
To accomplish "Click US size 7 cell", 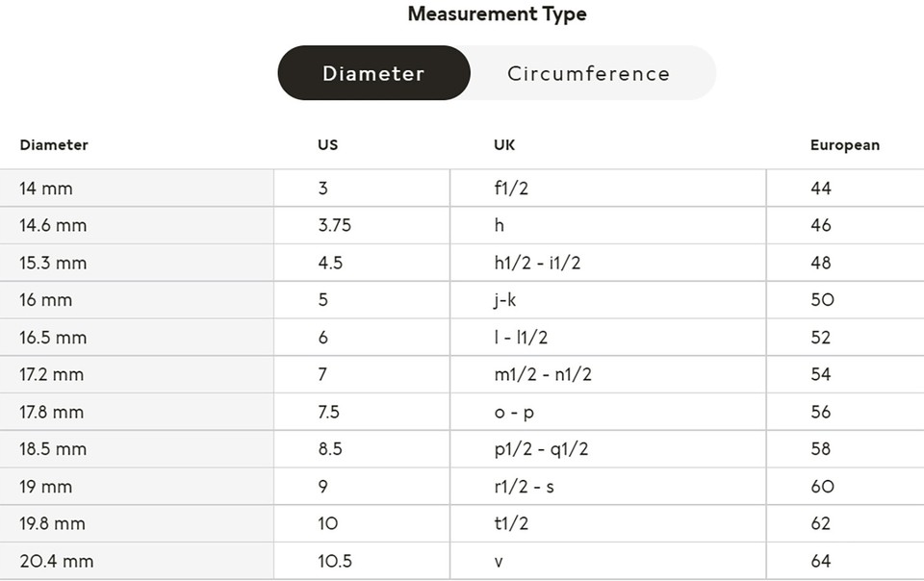I will tap(322, 374).
